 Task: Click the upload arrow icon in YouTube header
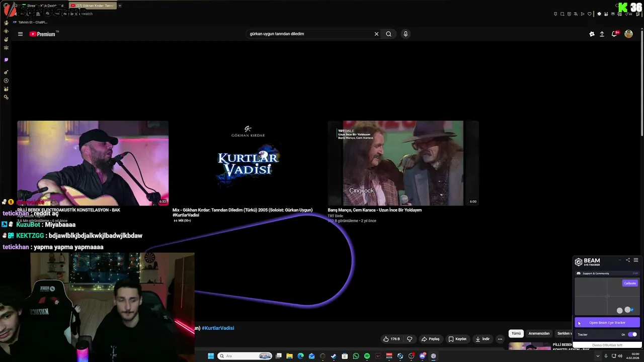tap(602, 34)
